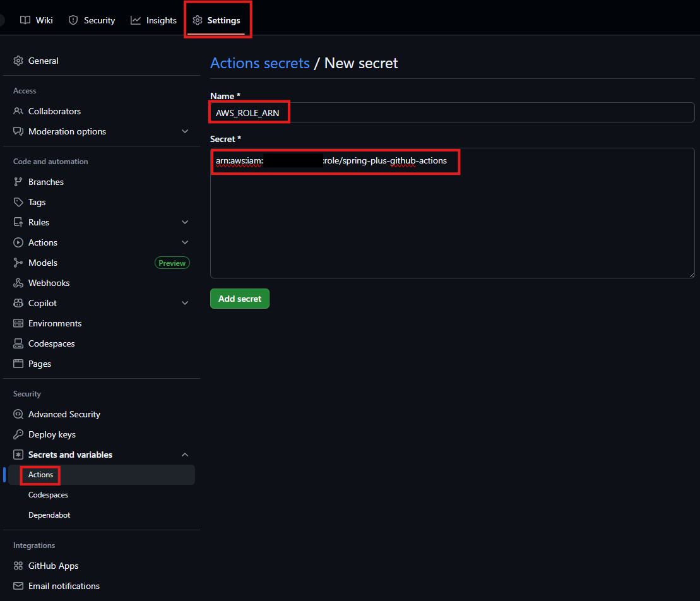
Task: Click the Webhooks icon in sidebar
Action: click(x=18, y=283)
